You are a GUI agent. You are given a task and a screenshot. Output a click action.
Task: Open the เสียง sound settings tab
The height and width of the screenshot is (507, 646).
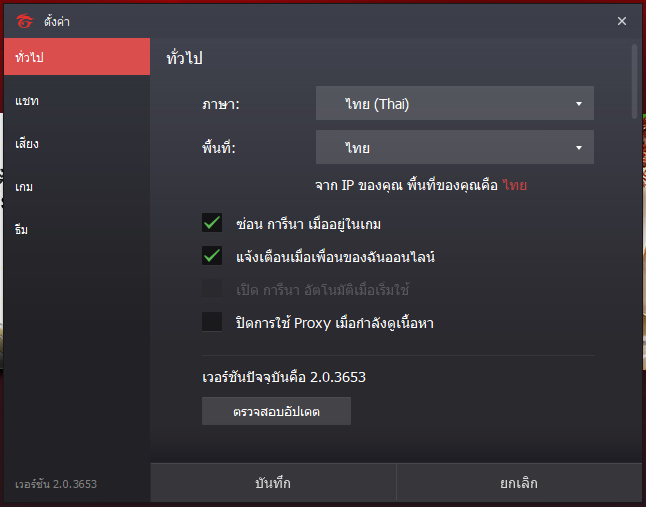click(x=77, y=143)
